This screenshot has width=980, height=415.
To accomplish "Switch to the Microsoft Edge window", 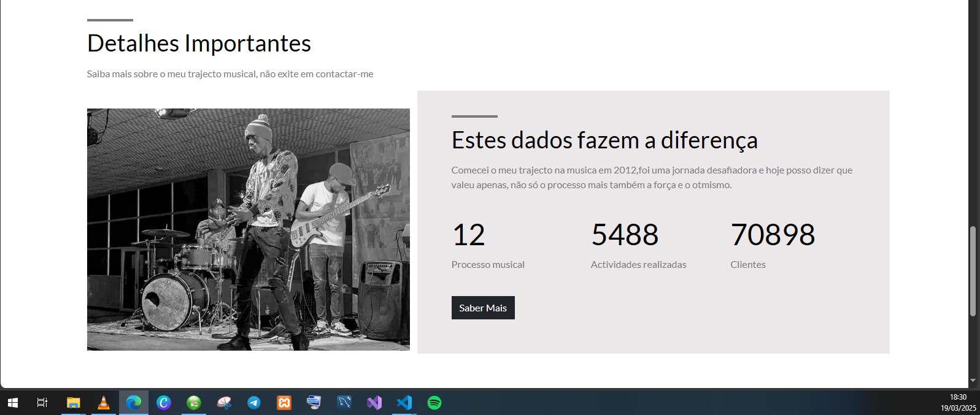I will [134, 403].
